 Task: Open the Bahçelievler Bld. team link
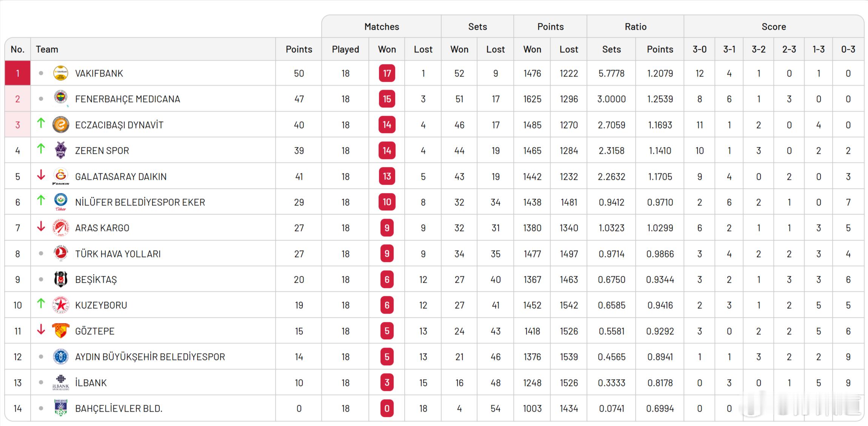[x=119, y=408]
